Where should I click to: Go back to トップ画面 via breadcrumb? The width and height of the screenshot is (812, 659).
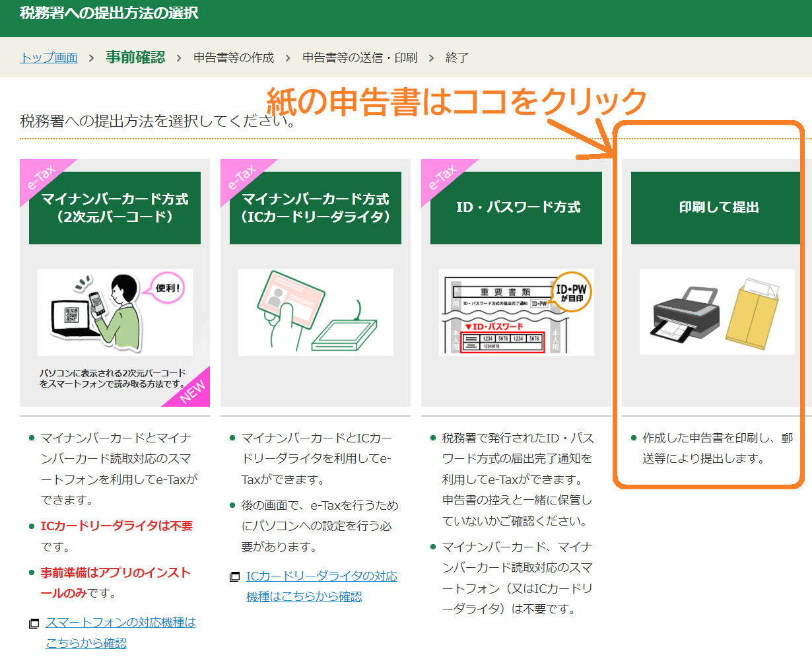click(x=49, y=58)
